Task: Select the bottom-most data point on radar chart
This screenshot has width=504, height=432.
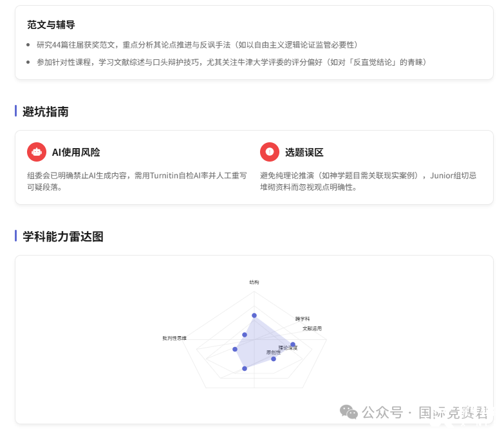Action: (x=245, y=368)
